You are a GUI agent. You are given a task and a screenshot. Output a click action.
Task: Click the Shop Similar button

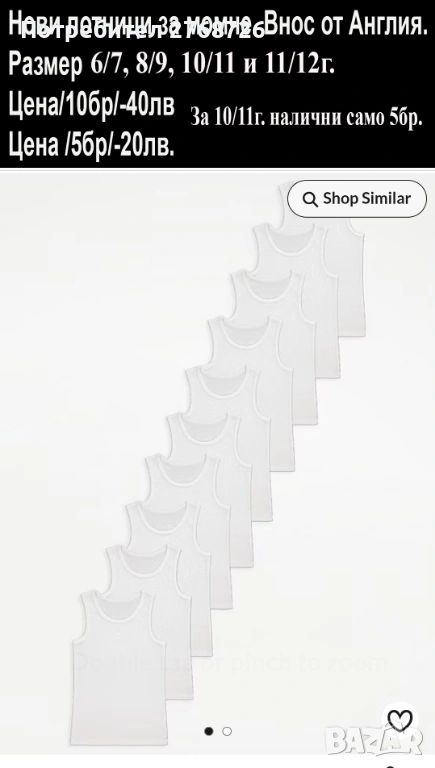point(357,199)
